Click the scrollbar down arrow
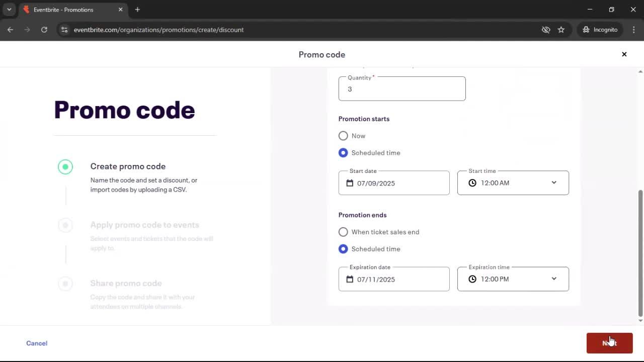The height and width of the screenshot is (362, 644). pyautogui.click(x=640, y=321)
